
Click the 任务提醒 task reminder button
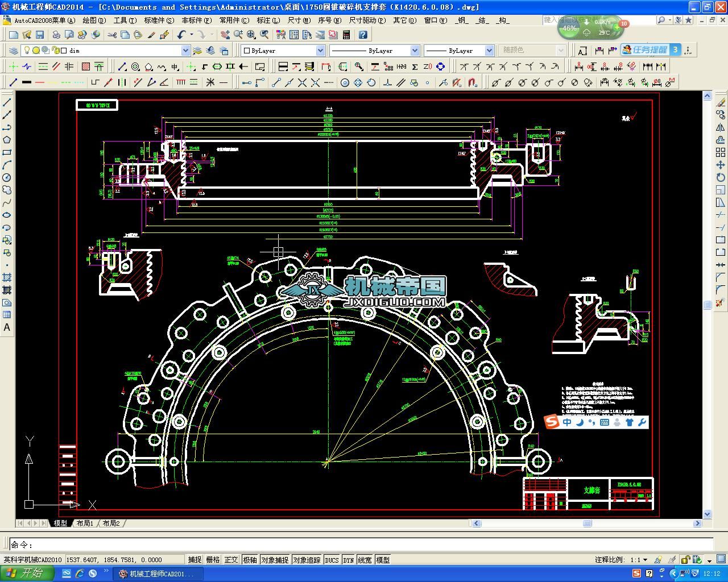coord(650,50)
